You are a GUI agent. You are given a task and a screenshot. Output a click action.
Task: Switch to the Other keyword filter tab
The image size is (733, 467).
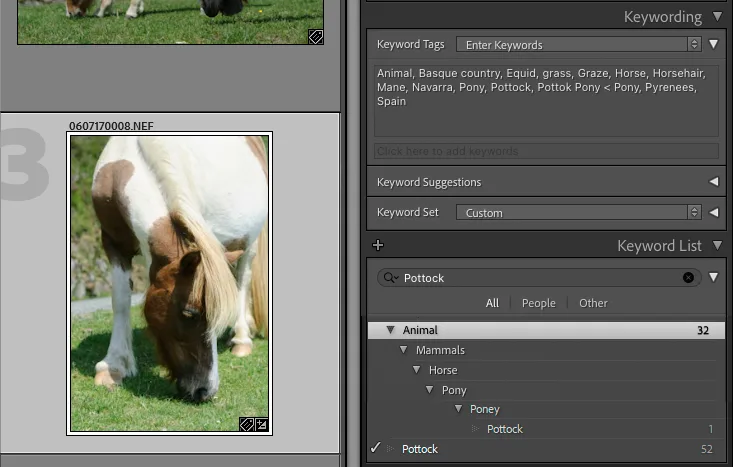[x=593, y=303]
